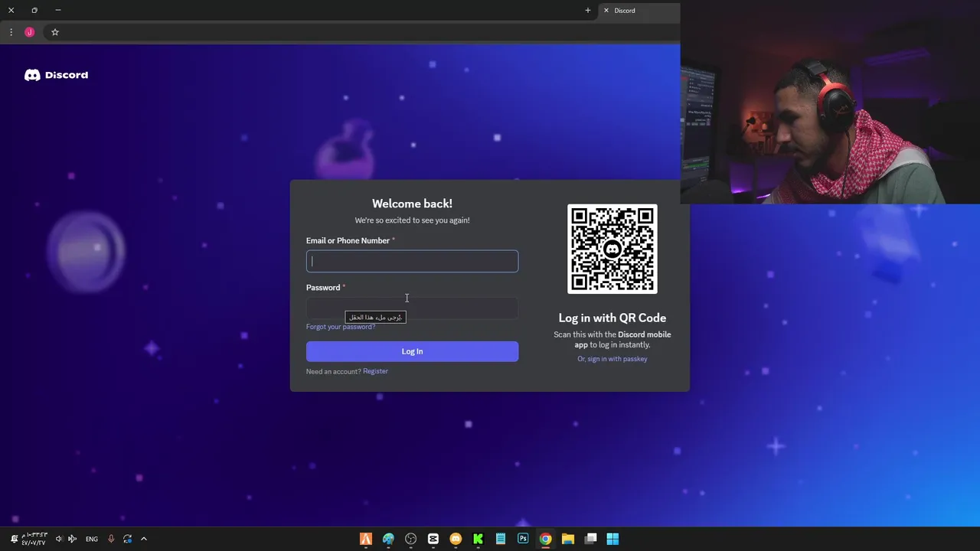Open the Forgot your password link
The image size is (980, 551).
pyautogui.click(x=341, y=327)
